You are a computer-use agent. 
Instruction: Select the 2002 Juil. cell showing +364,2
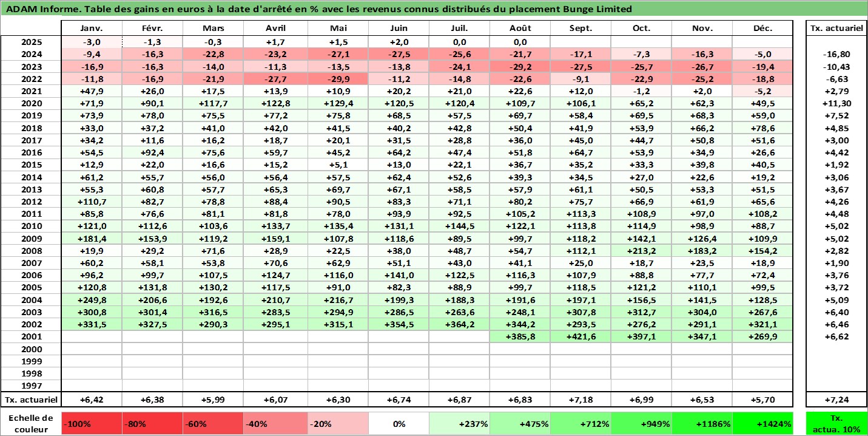[x=459, y=324]
